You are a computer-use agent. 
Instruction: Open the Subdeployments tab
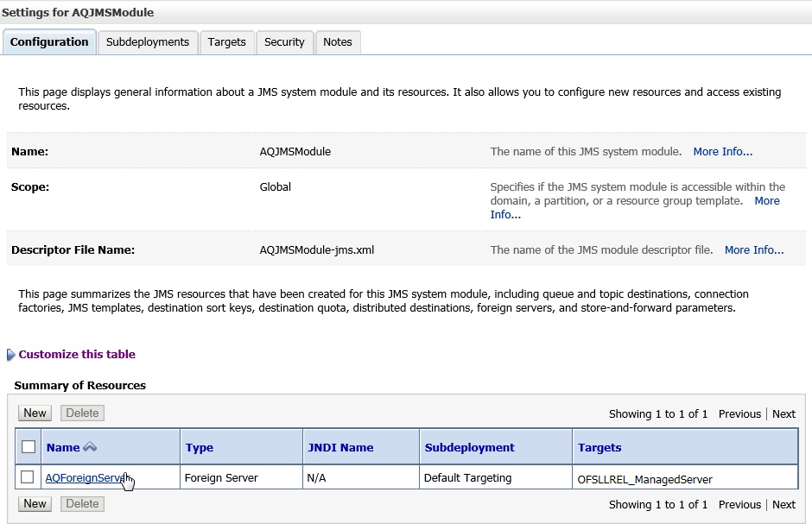[x=148, y=42]
